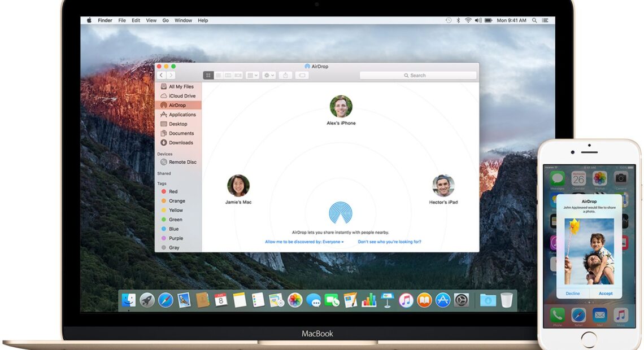Select Documents in the sidebar

tap(179, 133)
